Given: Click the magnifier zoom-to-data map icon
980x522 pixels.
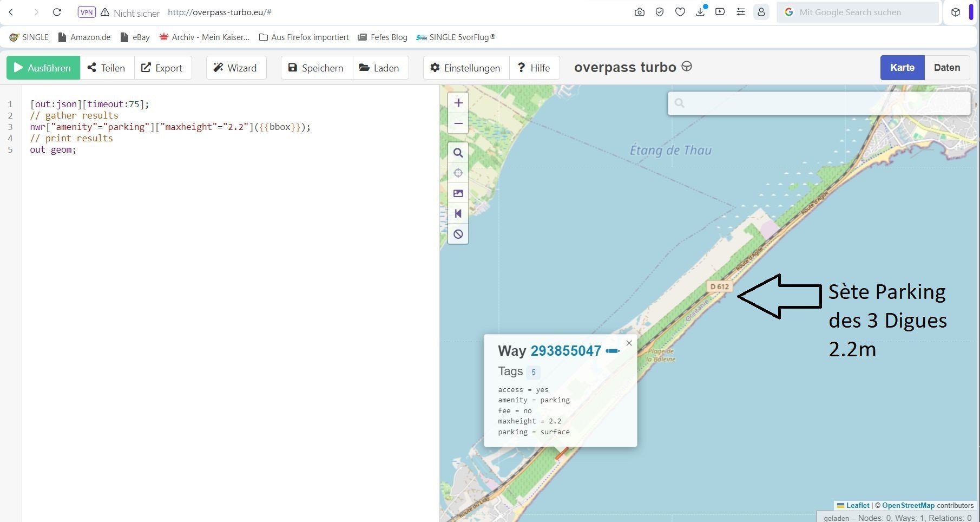Looking at the screenshot, I should [x=458, y=153].
